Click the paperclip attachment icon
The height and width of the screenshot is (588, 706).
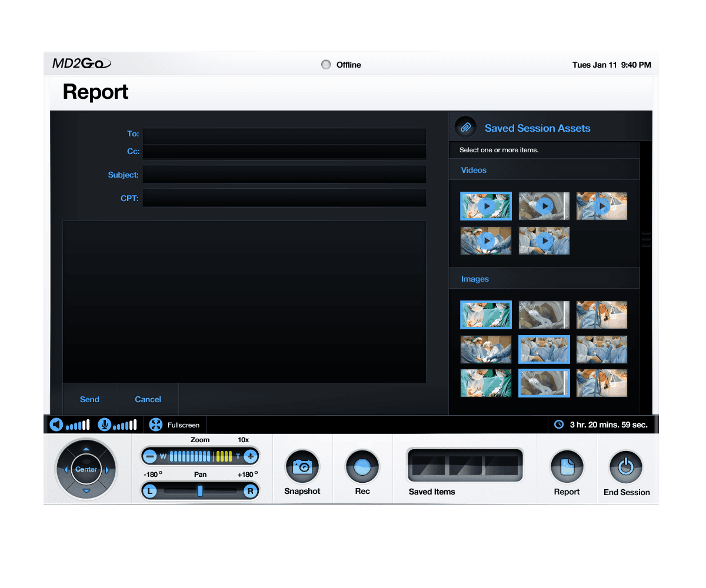(x=466, y=127)
